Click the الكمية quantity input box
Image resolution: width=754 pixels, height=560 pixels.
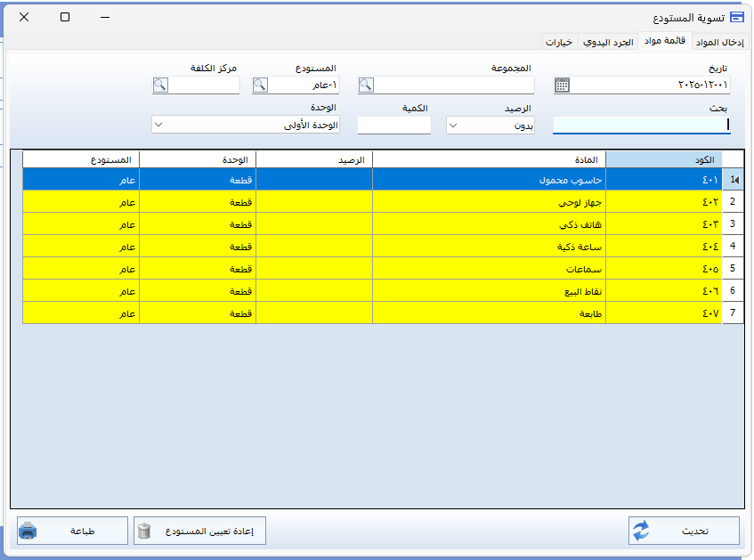pos(393,126)
